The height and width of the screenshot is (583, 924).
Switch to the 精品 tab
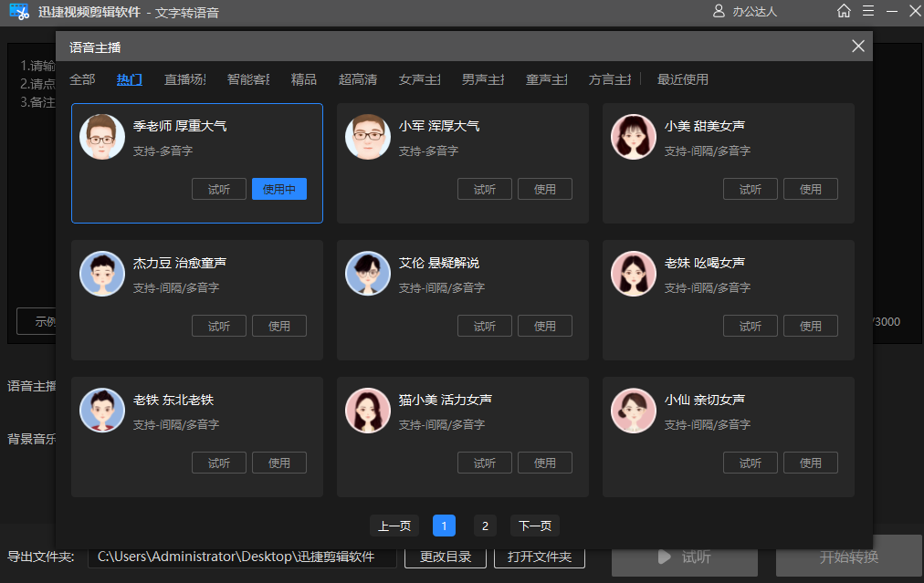[x=303, y=79]
